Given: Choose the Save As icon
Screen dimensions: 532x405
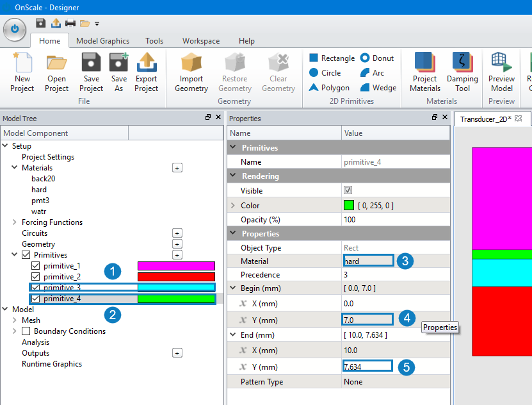Looking at the screenshot, I should [118, 62].
